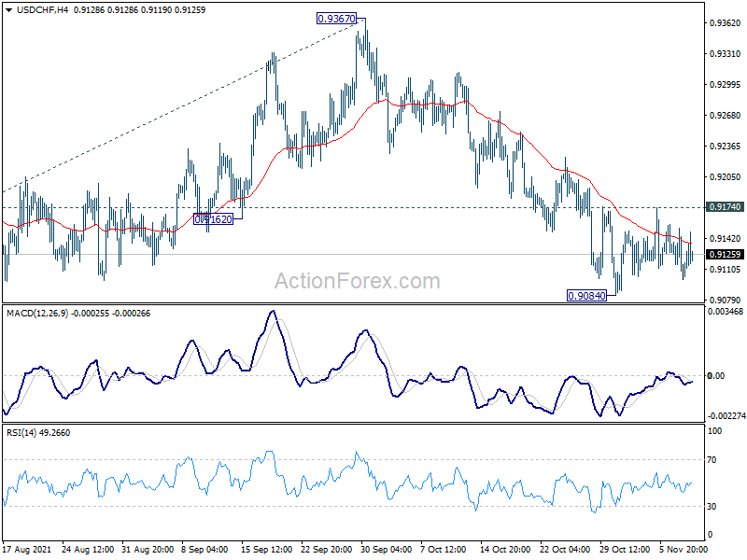Image resolution: width=747 pixels, height=560 pixels.
Task: Click the 30 Sep 04:00 date label
Action: (x=386, y=550)
